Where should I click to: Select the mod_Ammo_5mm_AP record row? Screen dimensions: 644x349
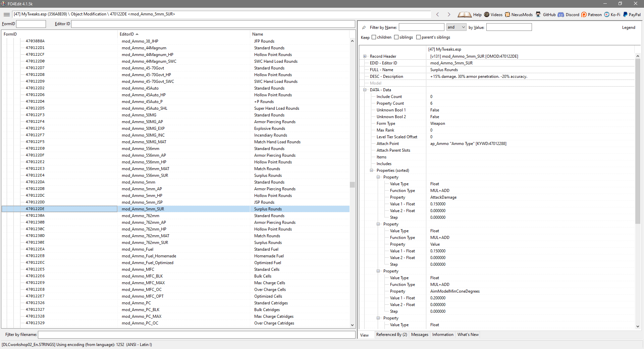click(x=175, y=189)
